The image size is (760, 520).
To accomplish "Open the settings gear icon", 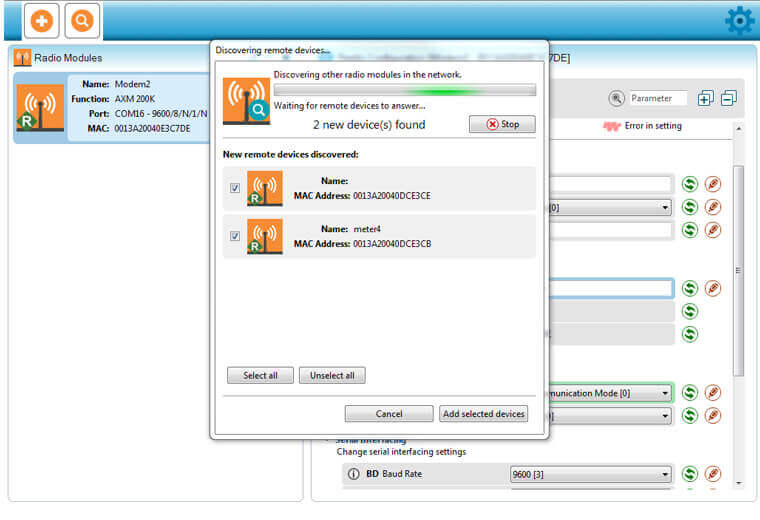I will click(740, 20).
